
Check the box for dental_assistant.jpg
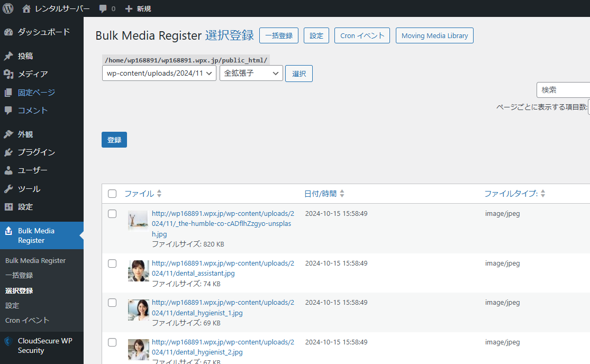point(112,263)
